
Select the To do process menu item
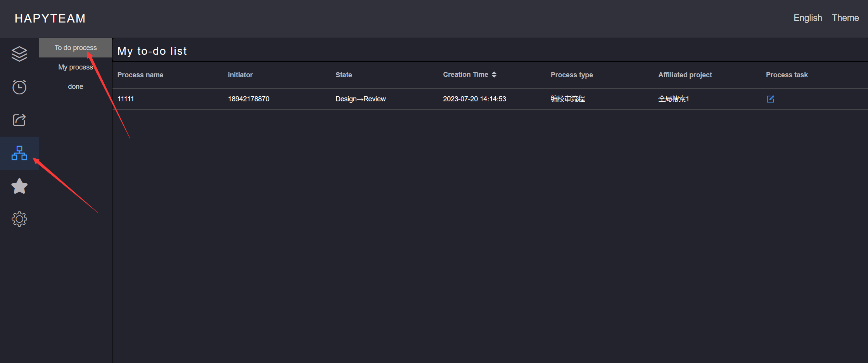(76, 48)
